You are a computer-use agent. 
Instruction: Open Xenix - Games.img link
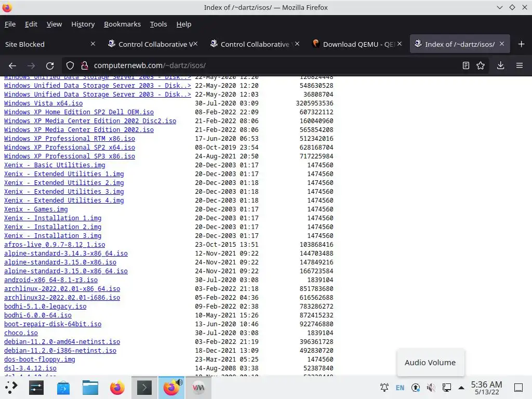pyautogui.click(x=36, y=209)
